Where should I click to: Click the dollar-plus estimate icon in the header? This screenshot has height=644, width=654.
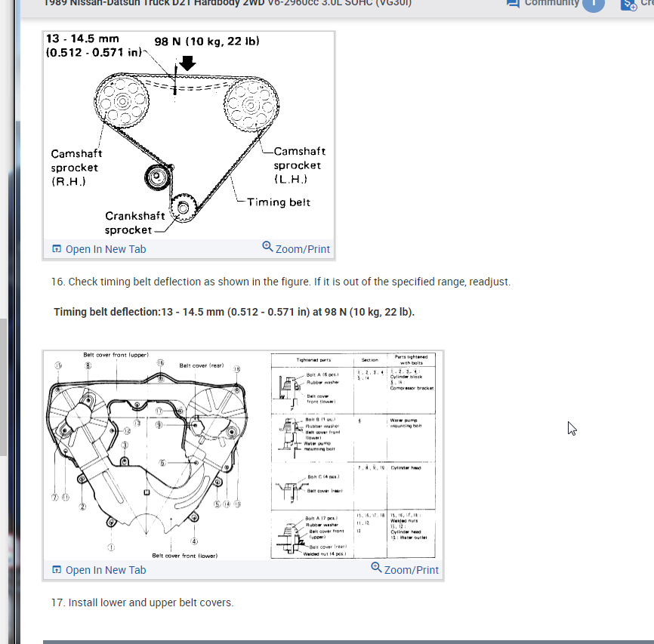coord(628,5)
